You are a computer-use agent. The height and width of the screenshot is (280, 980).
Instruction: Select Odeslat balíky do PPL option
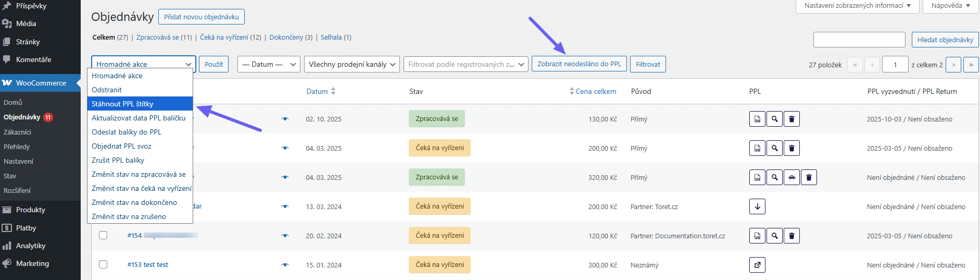[127, 132]
